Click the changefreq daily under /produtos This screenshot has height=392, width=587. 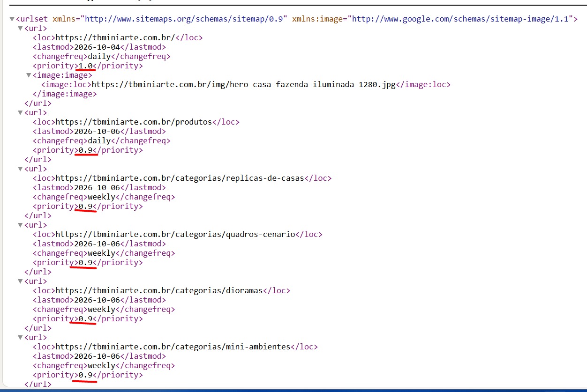(x=99, y=141)
